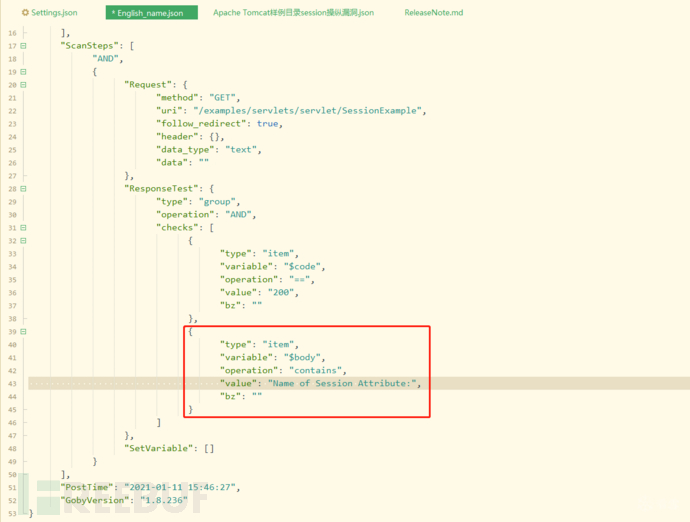Click line number 43 in the gutter
Image resolution: width=690 pixels, height=522 pixels.
(12, 383)
